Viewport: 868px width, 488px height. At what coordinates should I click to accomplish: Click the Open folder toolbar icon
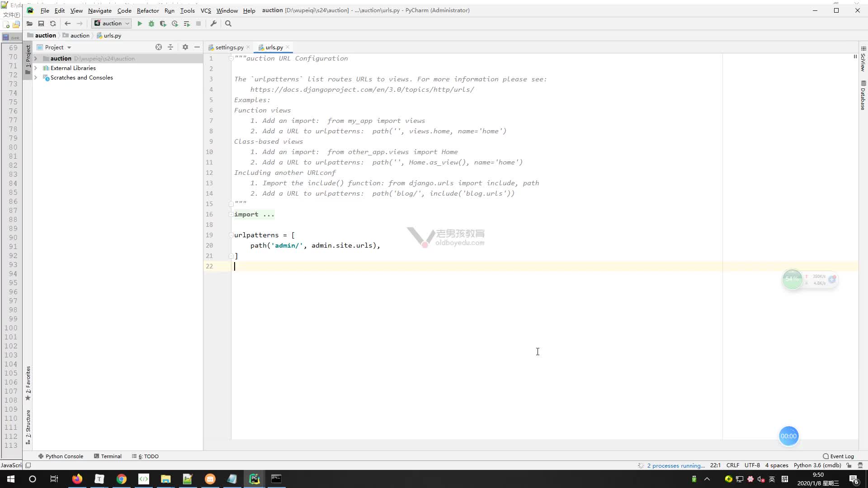tap(29, 23)
